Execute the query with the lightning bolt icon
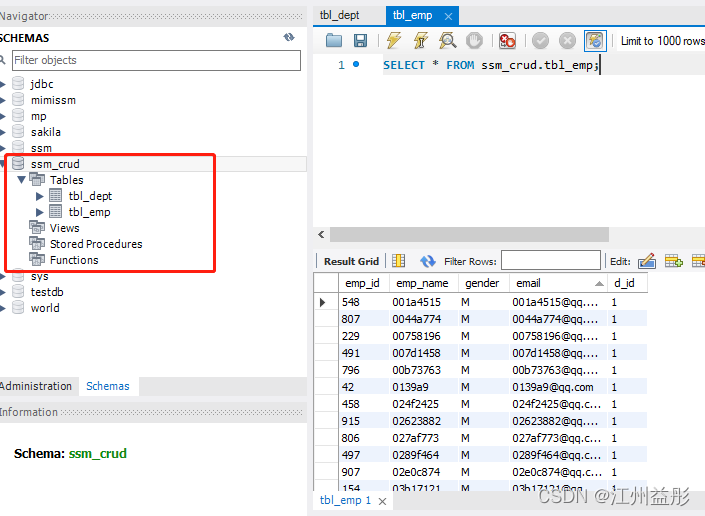The image size is (705, 516). pyautogui.click(x=394, y=40)
